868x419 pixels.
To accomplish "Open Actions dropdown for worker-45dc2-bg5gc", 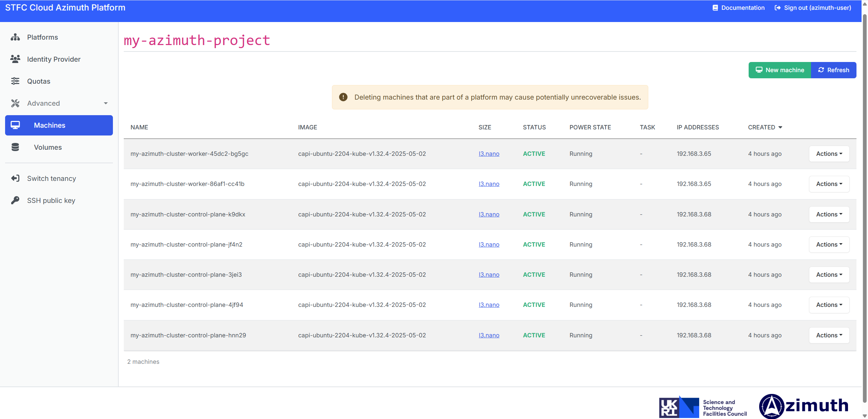I will coord(829,154).
